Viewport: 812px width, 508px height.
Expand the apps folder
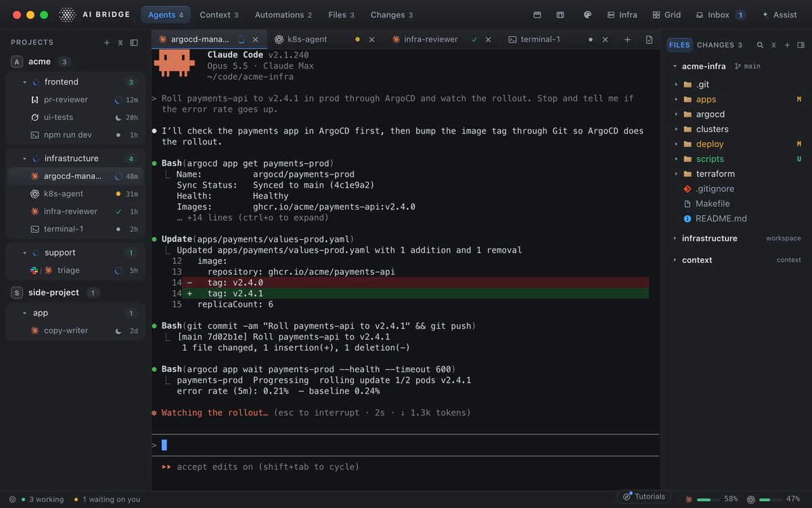coord(677,100)
